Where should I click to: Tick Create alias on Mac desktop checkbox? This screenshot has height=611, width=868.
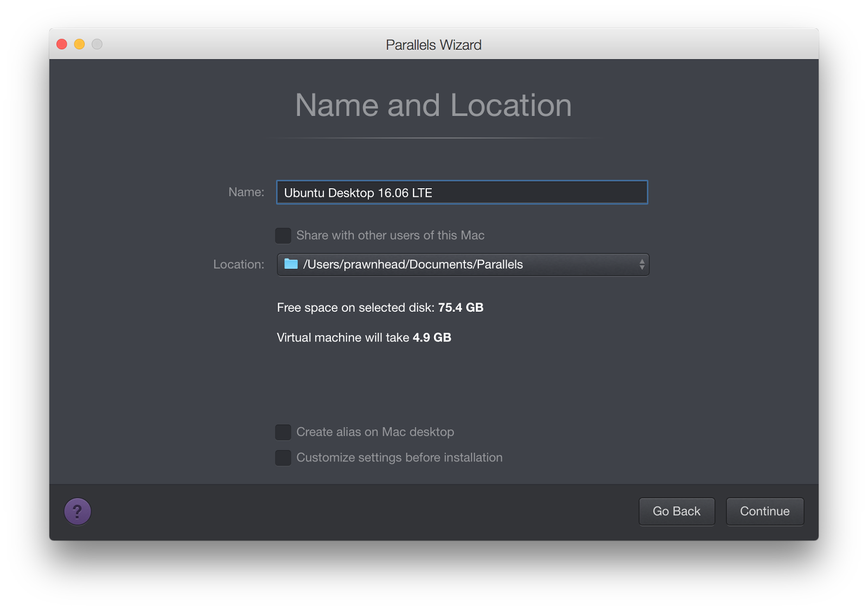(283, 432)
